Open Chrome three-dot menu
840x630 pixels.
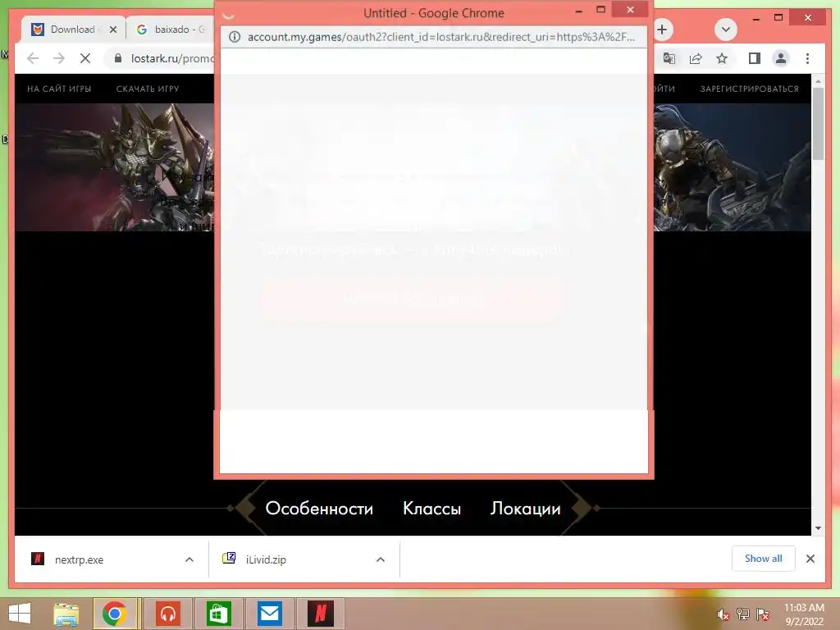tap(807, 58)
